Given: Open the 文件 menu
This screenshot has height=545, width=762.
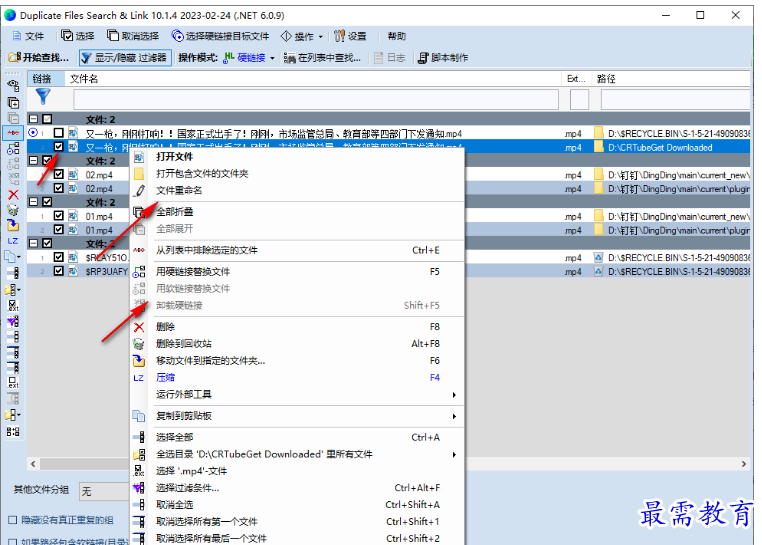Looking at the screenshot, I should [28, 36].
